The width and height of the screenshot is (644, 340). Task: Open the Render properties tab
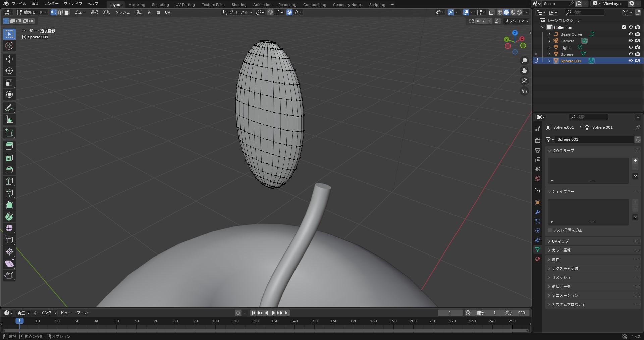pyautogui.click(x=538, y=140)
